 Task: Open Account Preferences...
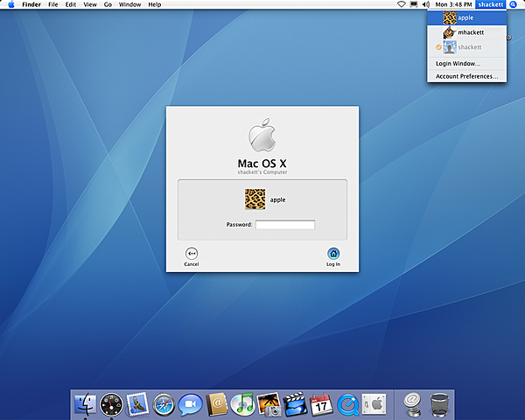(466, 76)
